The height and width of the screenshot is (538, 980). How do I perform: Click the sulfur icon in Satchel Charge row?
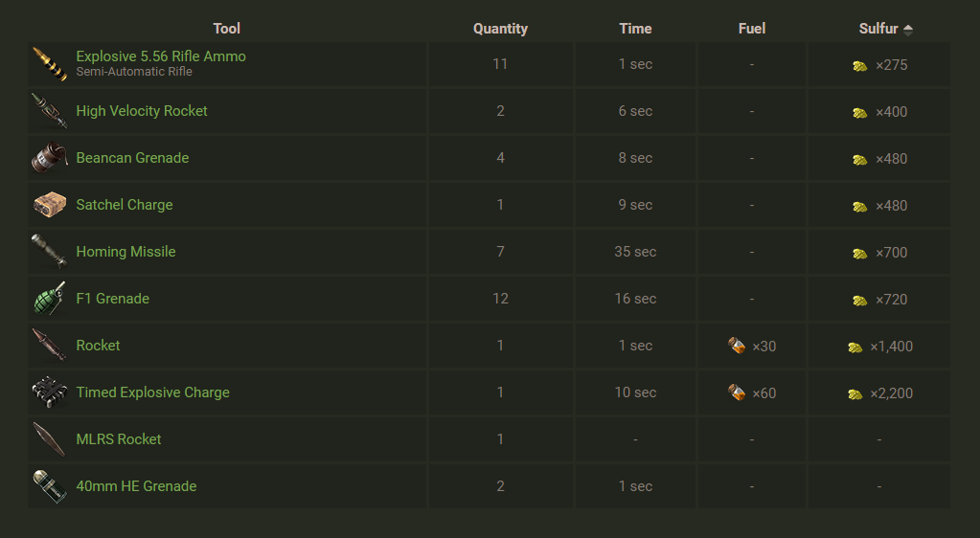coord(860,206)
